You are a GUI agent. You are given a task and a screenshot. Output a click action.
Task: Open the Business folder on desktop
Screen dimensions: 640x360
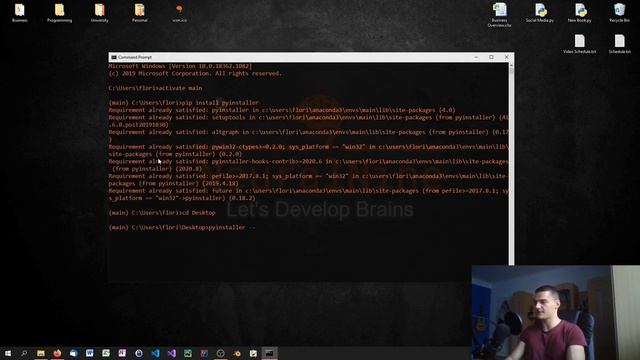click(20, 12)
